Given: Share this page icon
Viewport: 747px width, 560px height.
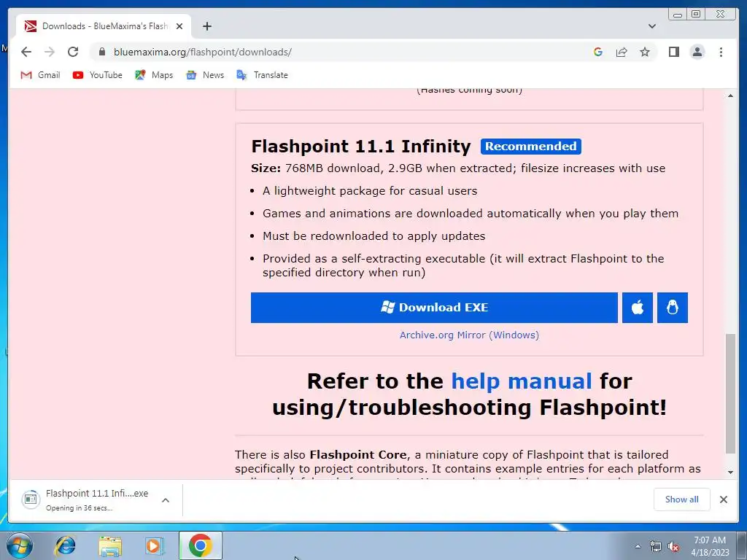Looking at the screenshot, I should [x=622, y=52].
